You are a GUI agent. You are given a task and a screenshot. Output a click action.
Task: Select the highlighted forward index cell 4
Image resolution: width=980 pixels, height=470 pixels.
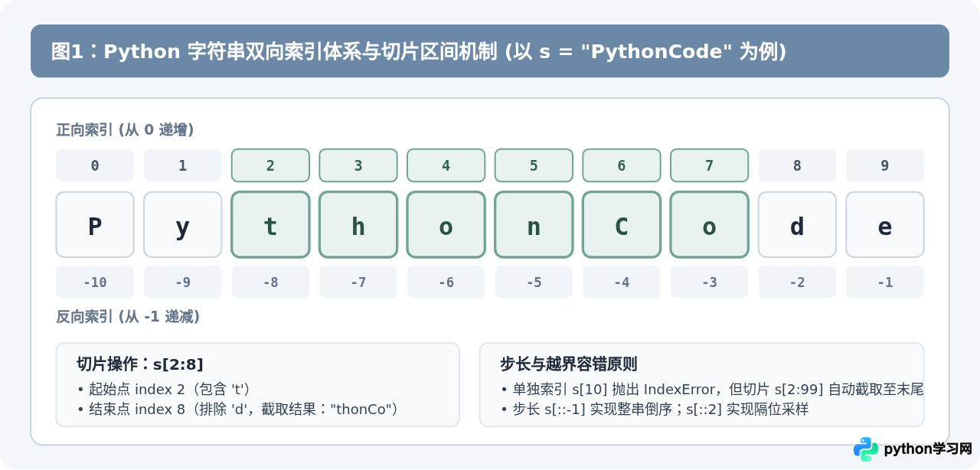446,165
